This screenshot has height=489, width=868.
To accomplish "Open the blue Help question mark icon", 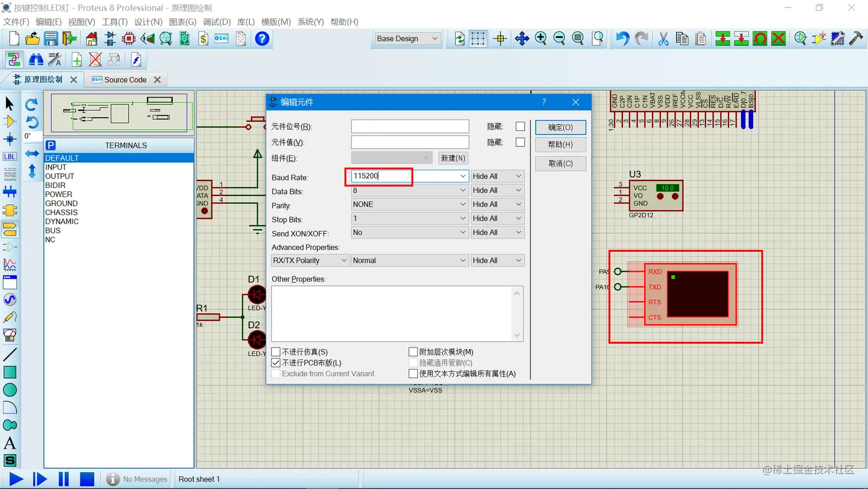I will 262,38.
